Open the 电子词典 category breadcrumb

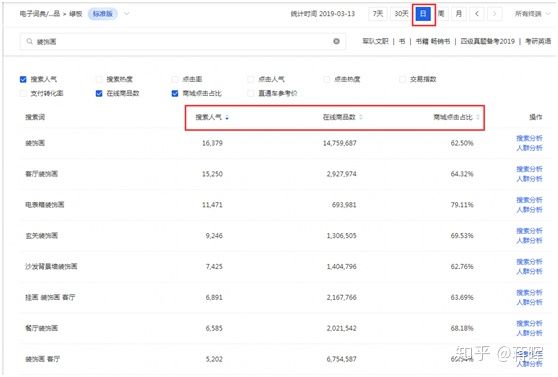coord(40,14)
